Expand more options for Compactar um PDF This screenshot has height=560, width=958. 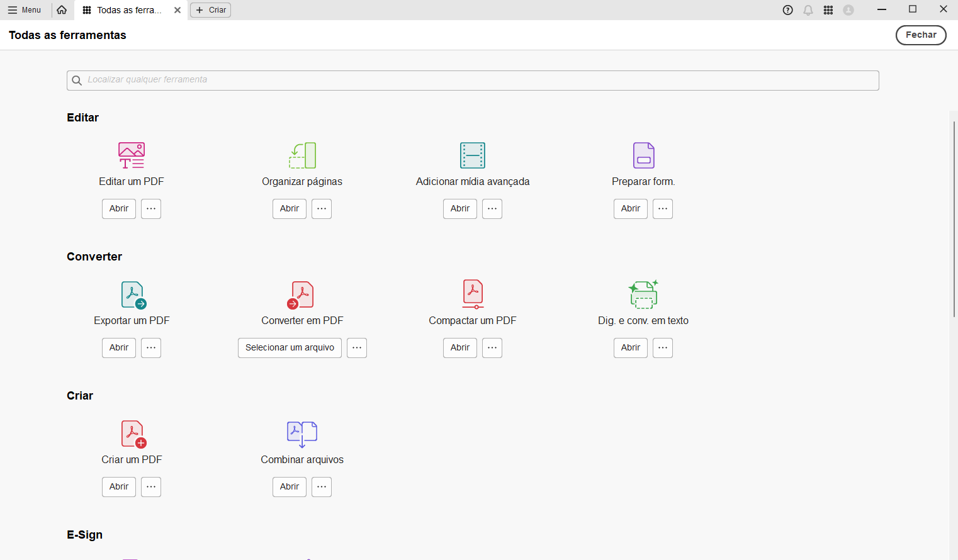(x=492, y=348)
